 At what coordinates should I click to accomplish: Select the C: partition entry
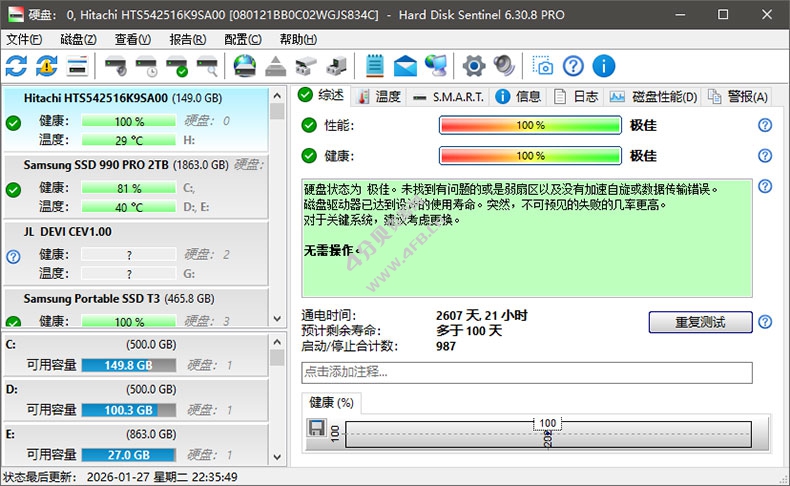[136, 355]
